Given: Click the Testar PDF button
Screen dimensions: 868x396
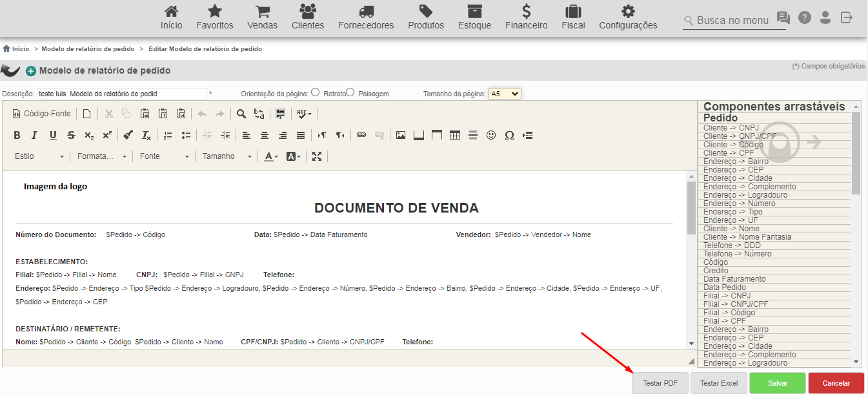Looking at the screenshot, I should click(x=661, y=383).
